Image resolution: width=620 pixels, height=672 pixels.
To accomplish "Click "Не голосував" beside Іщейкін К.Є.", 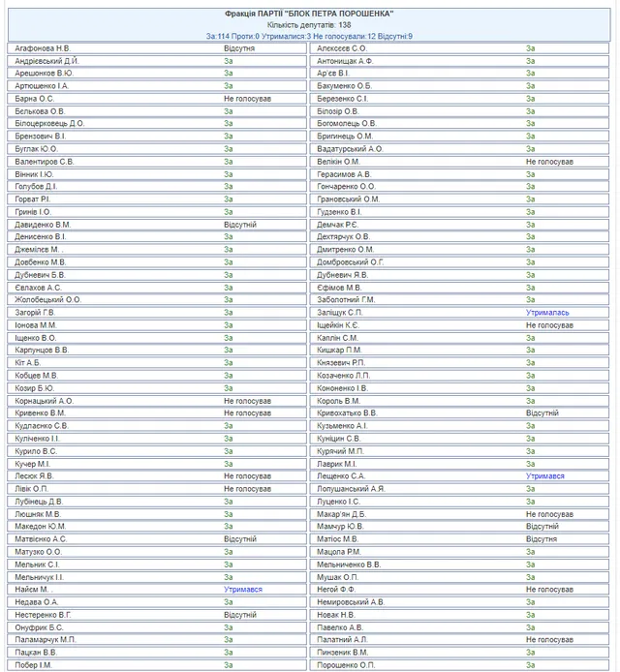I will coord(549,325).
